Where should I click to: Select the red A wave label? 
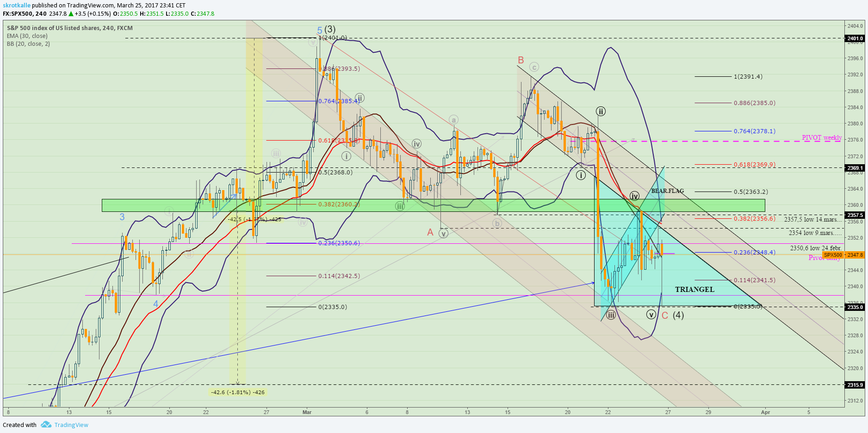pos(430,232)
